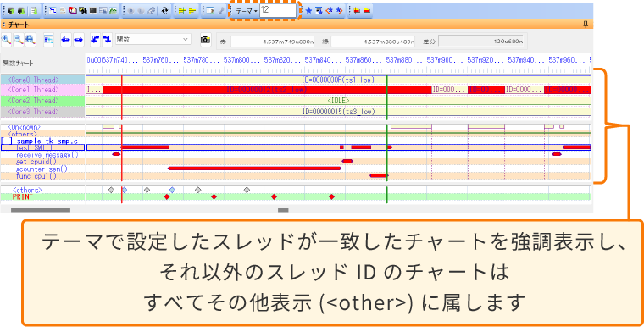Click the chart window layout icon
The width and height of the screenshot is (644, 332).
pos(48,40)
